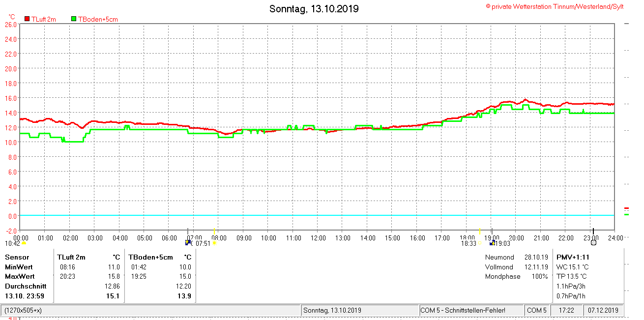644x320 pixels.
Task: Click the yellow sunset tick on the time axis
Action: coord(480,231)
